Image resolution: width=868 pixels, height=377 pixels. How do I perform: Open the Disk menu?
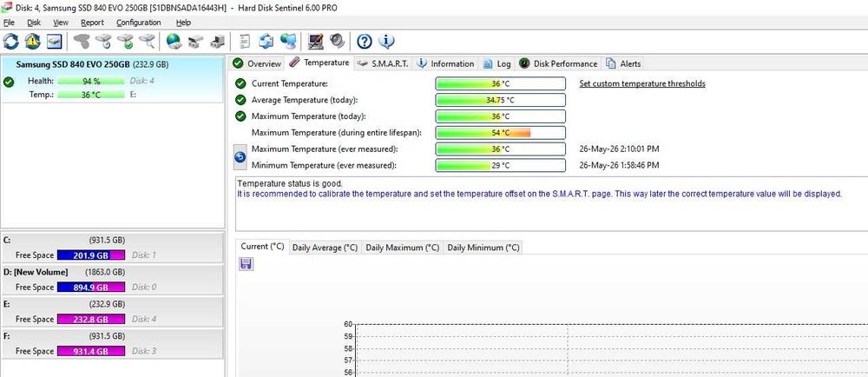[x=34, y=23]
